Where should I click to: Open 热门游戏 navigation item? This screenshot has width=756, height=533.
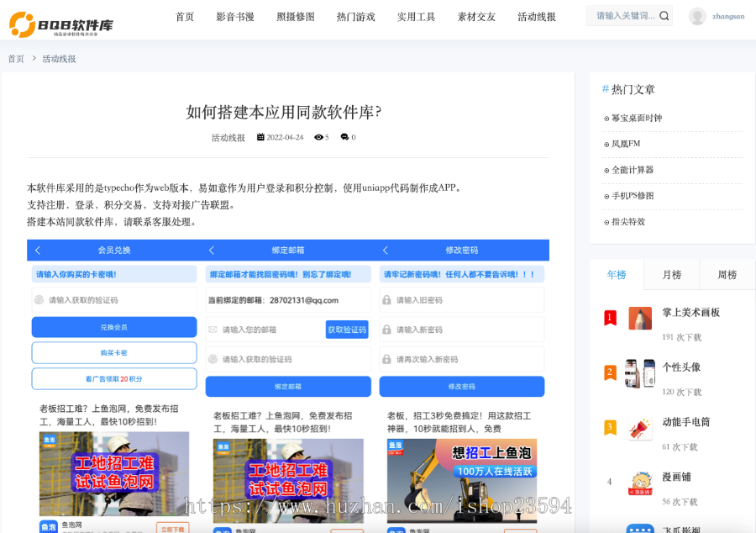click(x=356, y=17)
